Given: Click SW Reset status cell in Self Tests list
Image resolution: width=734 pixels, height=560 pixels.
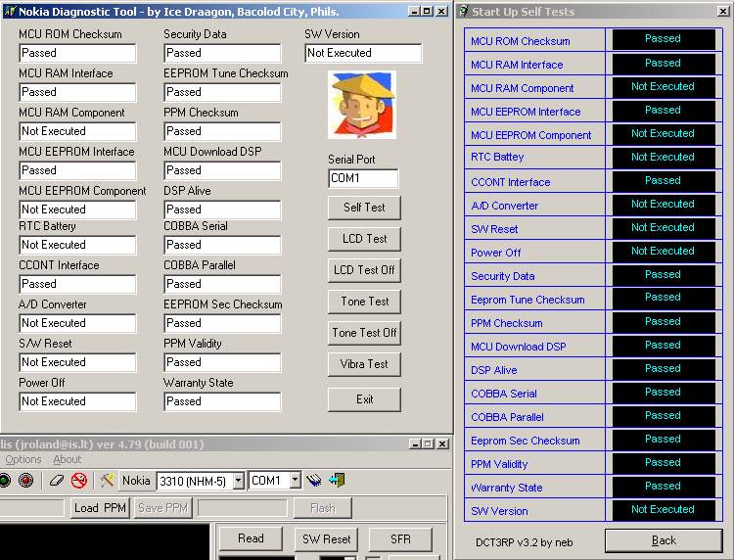Looking at the screenshot, I should (664, 227).
